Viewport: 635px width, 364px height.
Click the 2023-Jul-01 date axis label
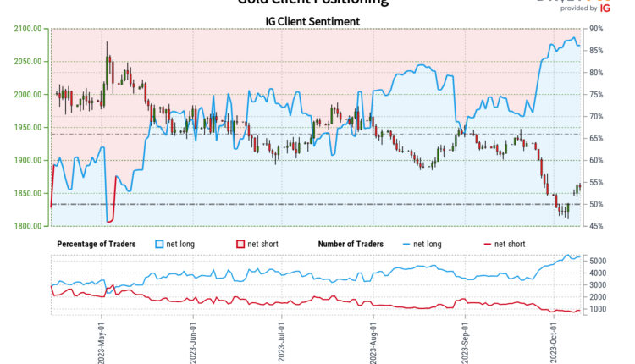pyautogui.click(x=281, y=339)
